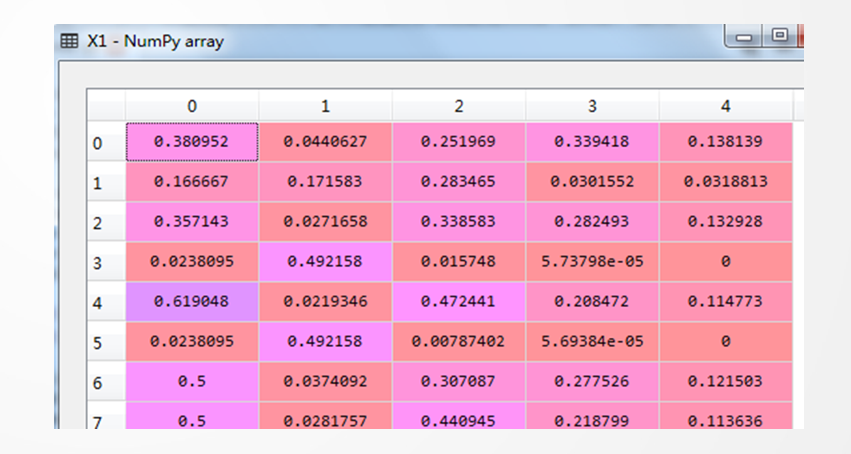Select cell with value 0.357143
The height and width of the screenshot is (454, 851).
click(x=192, y=222)
